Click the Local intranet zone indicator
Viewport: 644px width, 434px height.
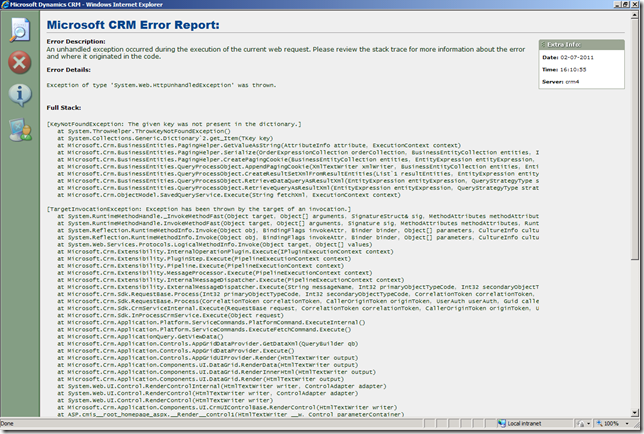click(519, 423)
